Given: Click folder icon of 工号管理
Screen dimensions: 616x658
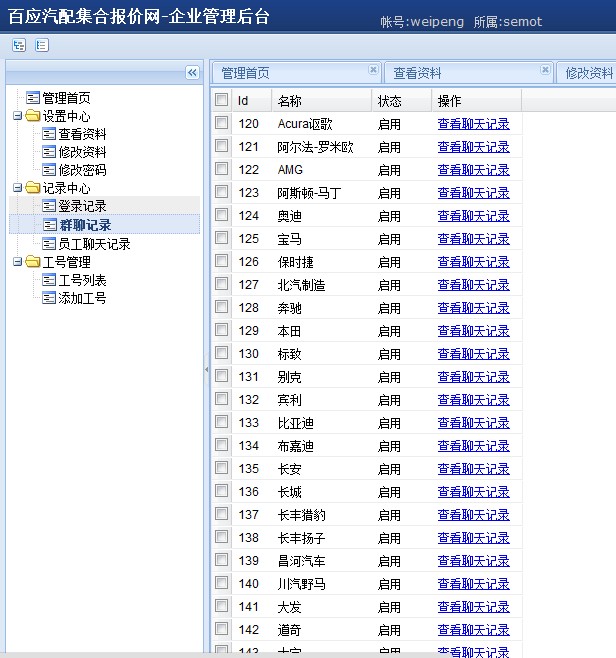Looking at the screenshot, I should click(x=33, y=262).
